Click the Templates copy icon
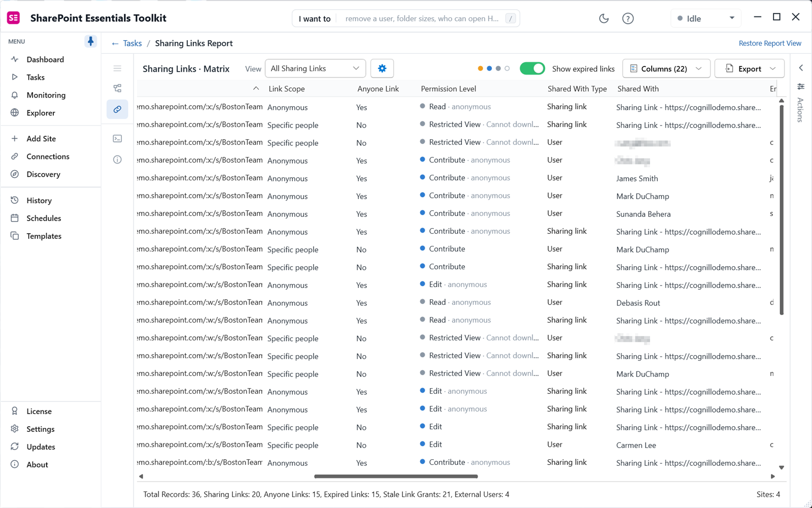812x508 pixels. [15, 236]
